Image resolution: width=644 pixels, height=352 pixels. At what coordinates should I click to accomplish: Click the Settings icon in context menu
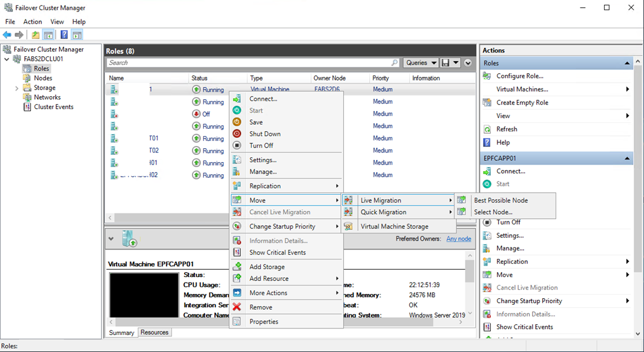[x=237, y=160]
